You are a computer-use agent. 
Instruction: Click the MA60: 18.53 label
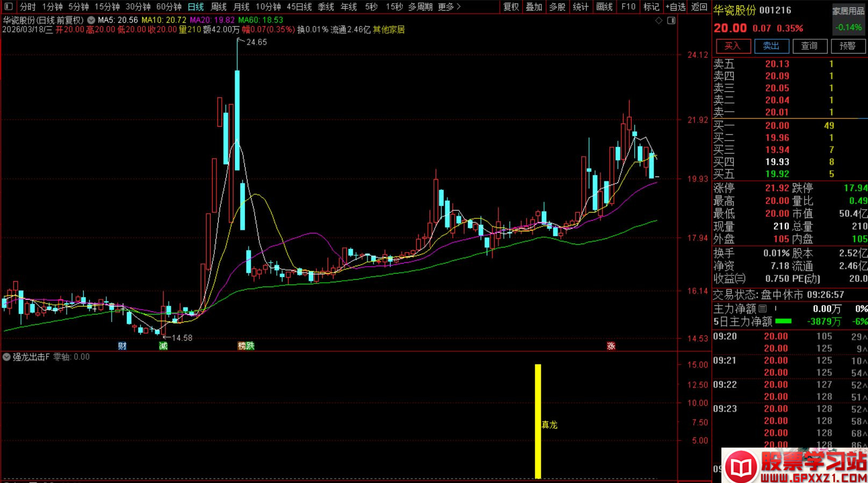[261, 20]
